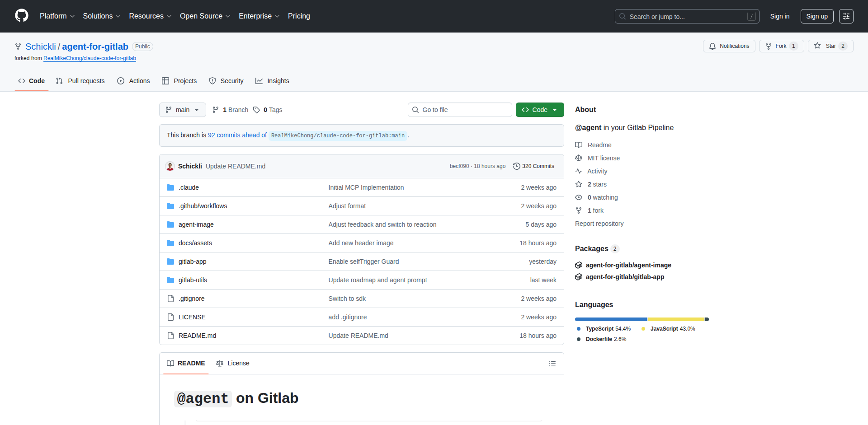Open the main branch selector dropdown

click(x=182, y=110)
